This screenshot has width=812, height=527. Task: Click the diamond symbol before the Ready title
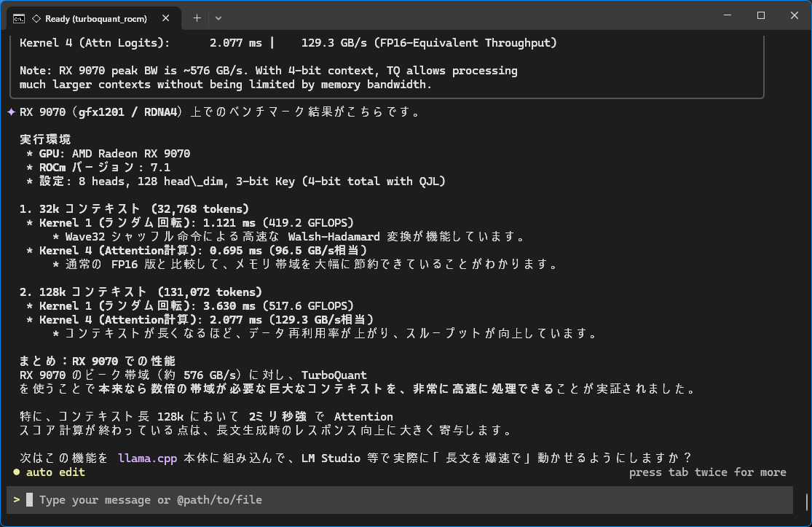(x=36, y=18)
